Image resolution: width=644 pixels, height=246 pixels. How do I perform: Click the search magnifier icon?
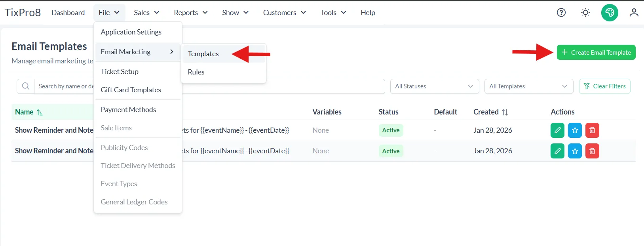(x=26, y=86)
